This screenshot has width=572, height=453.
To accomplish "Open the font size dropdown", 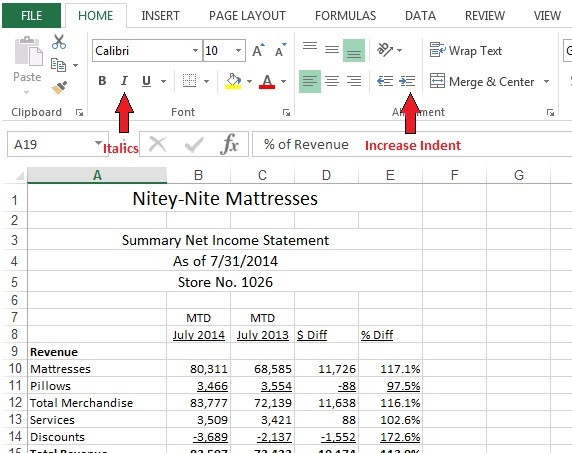I will click(238, 50).
